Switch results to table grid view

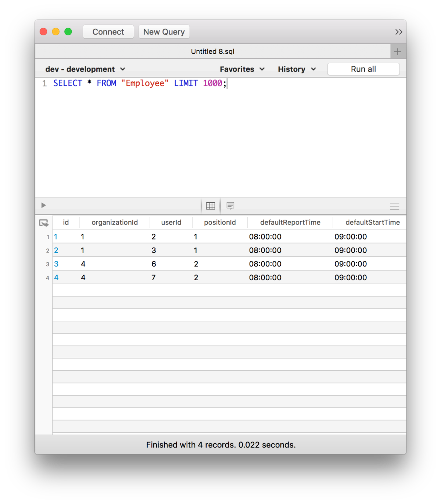coord(211,206)
